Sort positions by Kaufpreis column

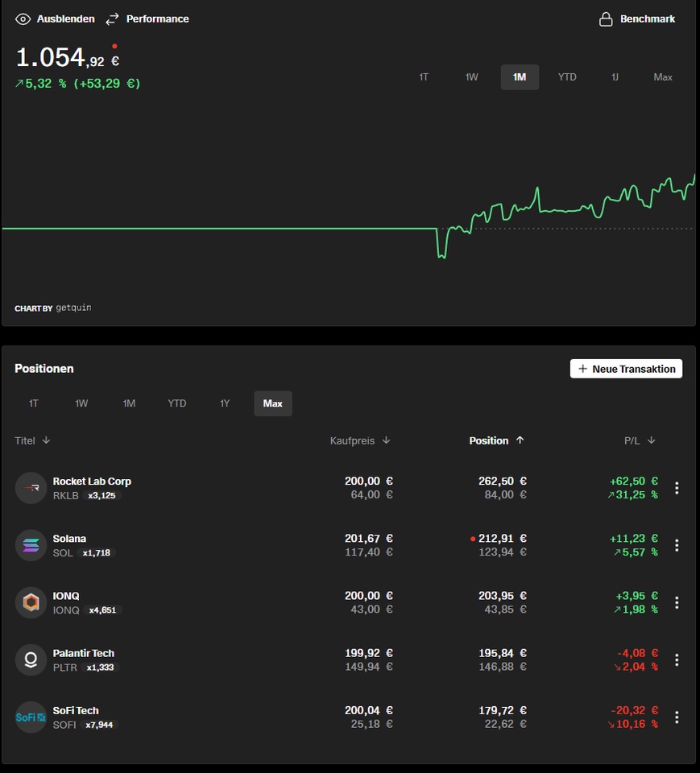coord(360,440)
